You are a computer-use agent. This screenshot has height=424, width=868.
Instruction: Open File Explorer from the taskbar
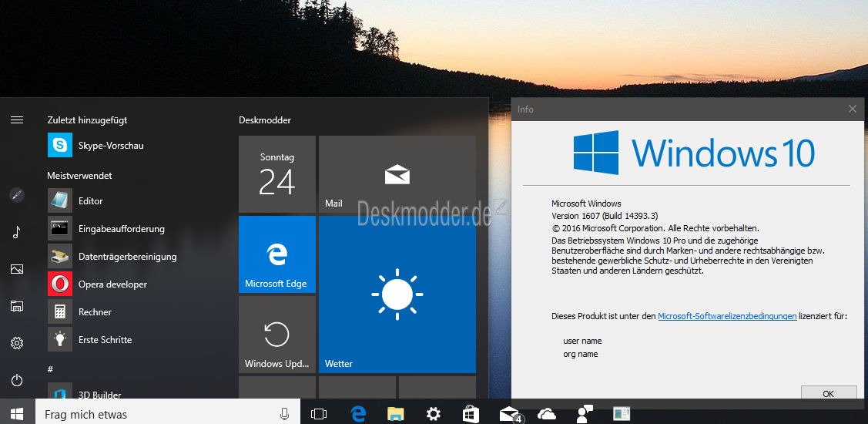395,414
